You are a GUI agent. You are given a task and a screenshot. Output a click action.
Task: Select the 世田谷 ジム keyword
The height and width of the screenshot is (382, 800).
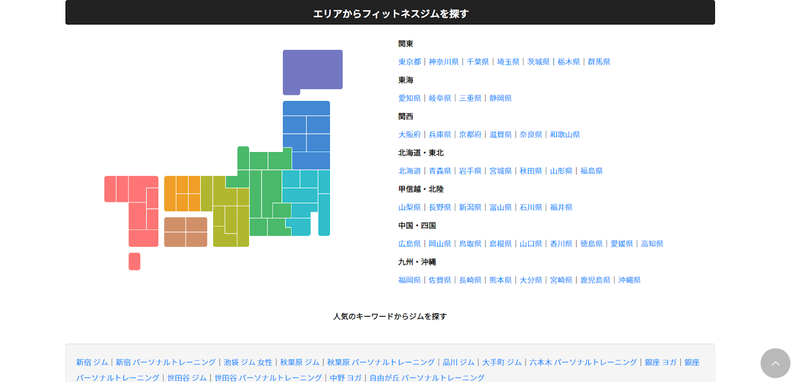[187, 378]
